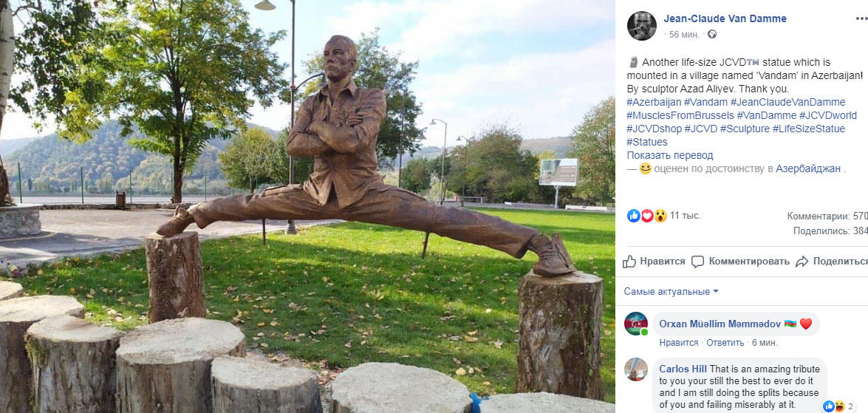Open the Комментарии: 570 count
This screenshot has width=868, height=413.
(827, 216)
